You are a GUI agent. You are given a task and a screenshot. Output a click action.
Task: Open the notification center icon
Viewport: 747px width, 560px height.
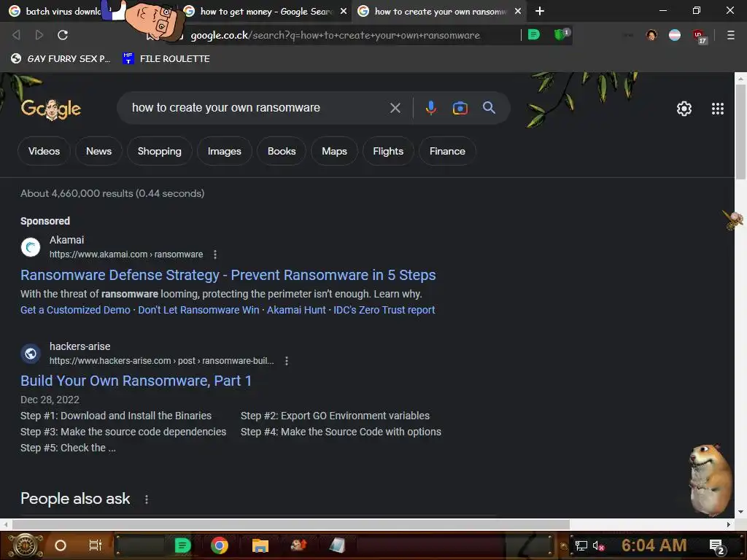pyautogui.click(x=717, y=546)
